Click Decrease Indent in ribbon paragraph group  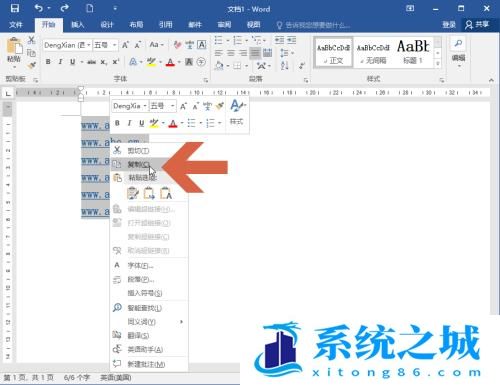279,40
